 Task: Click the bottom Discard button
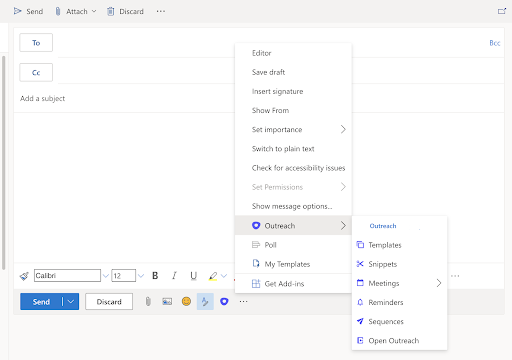109,302
